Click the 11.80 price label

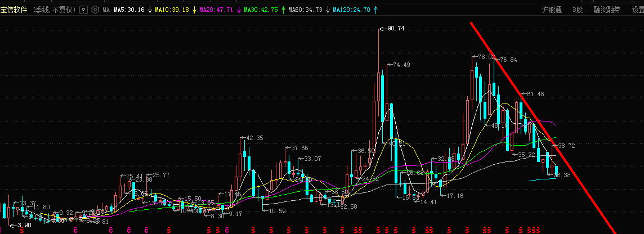pyautogui.click(x=41, y=207)
